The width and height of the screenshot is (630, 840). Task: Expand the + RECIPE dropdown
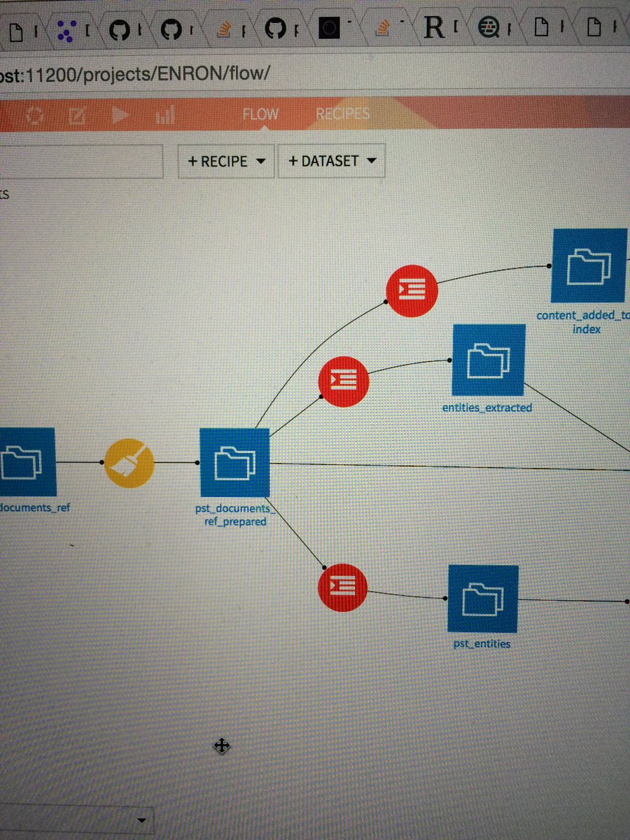[225, 161]
